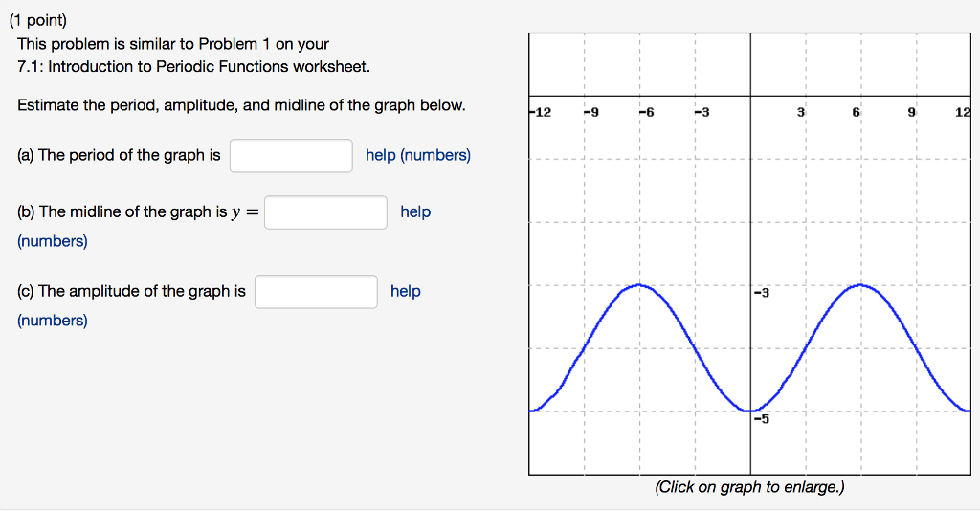Click the blue curve's minimum at the y-axis
This screenshot has width=980, height=511.
click(x=750, y=411)
